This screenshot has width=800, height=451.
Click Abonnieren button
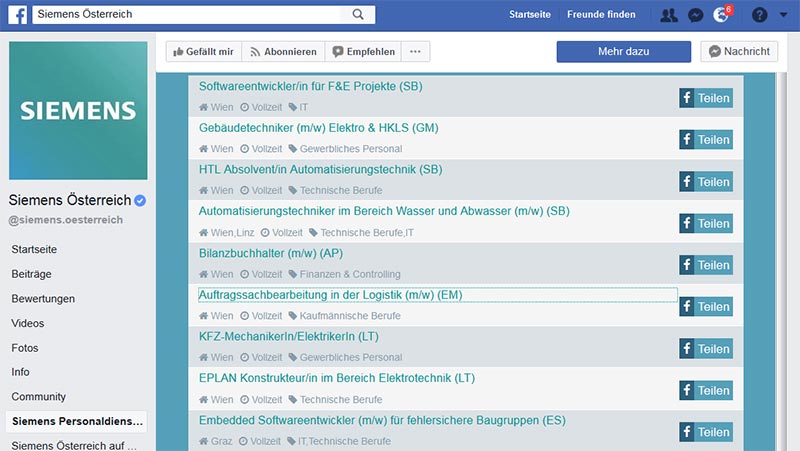[284, 52]
